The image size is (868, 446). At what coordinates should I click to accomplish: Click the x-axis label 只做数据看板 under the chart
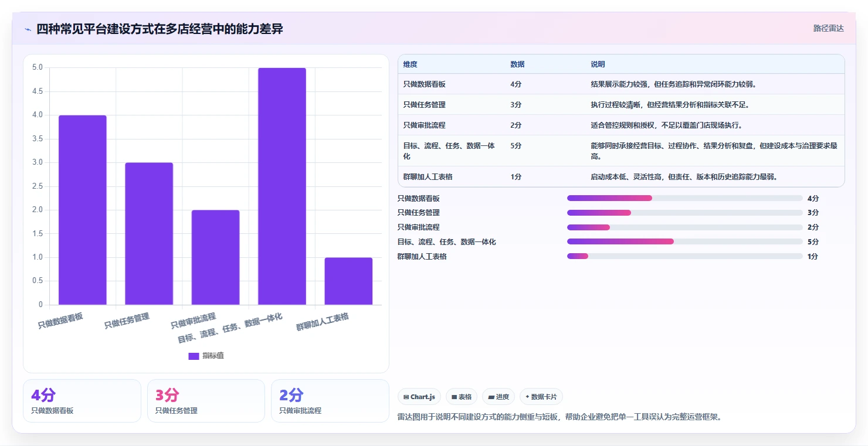[x=60, y=321]
